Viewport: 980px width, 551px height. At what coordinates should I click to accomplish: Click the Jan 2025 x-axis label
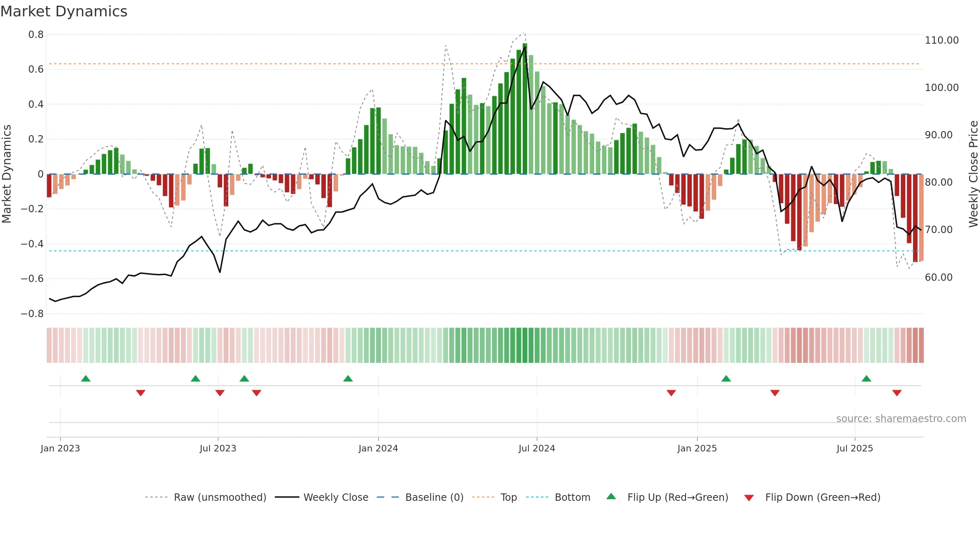click(x=697, y=448)
